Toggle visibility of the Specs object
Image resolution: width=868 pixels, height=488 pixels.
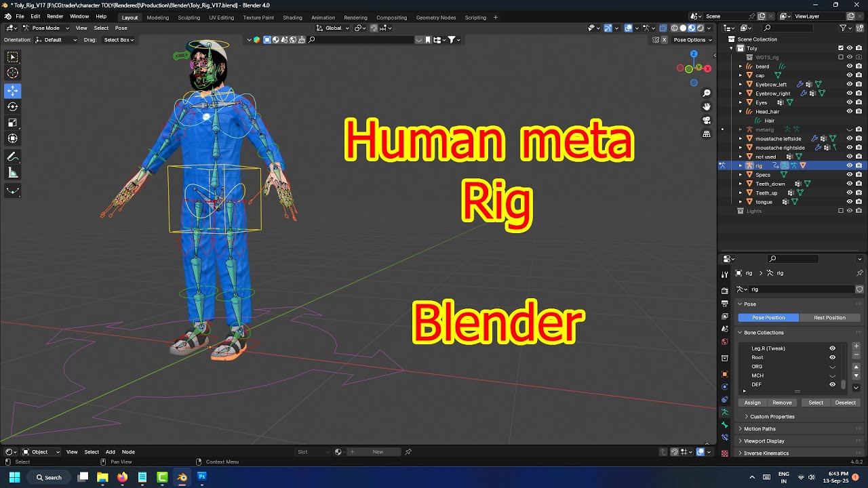click(x=849, y=175)
